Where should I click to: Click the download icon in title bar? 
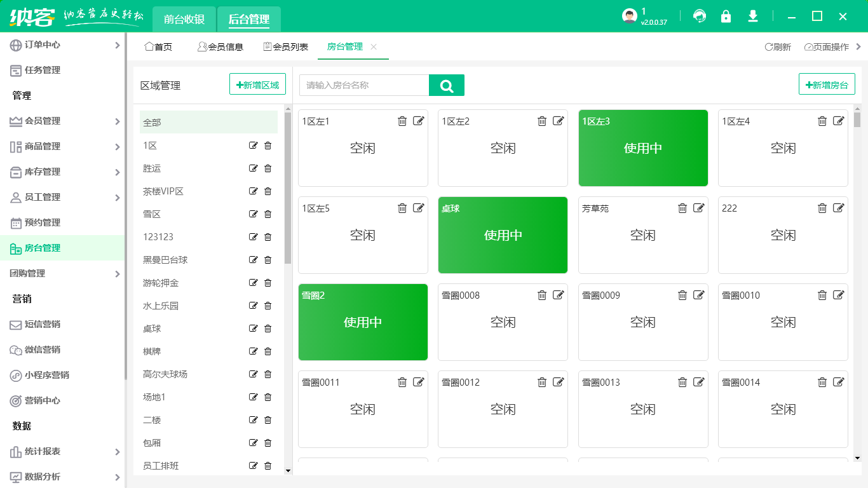pyautogui.click(x=753, y=17)
